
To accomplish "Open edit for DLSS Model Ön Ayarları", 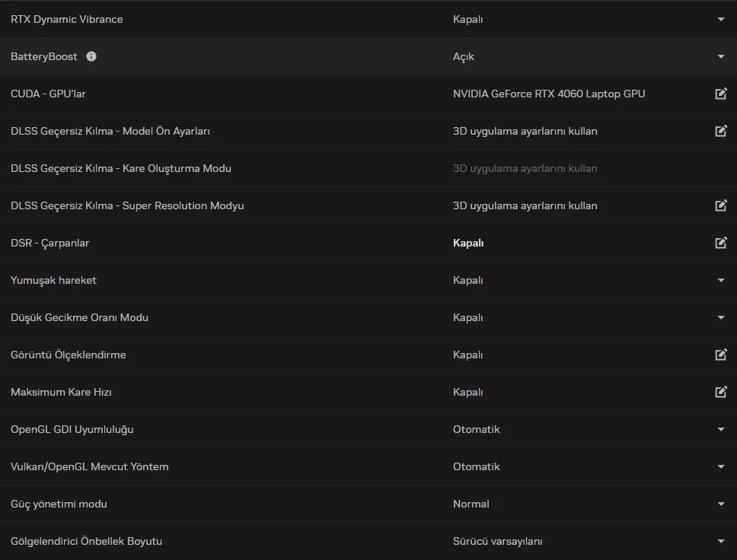I will point(721,131).
